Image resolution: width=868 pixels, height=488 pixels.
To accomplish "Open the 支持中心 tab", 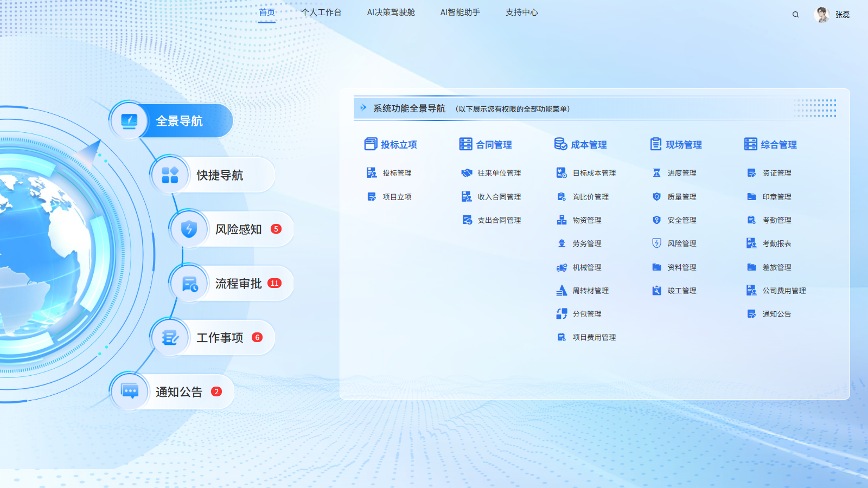I will pos(522,12).
